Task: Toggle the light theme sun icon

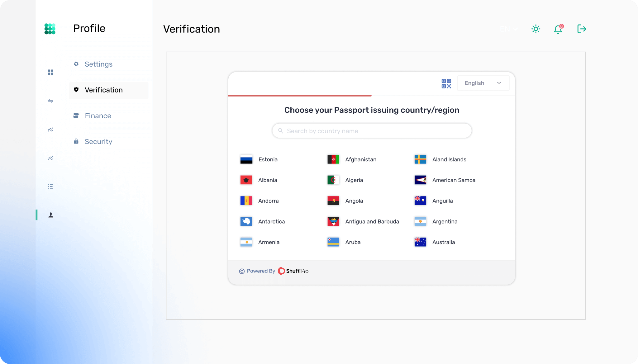Action: [536, 29]
